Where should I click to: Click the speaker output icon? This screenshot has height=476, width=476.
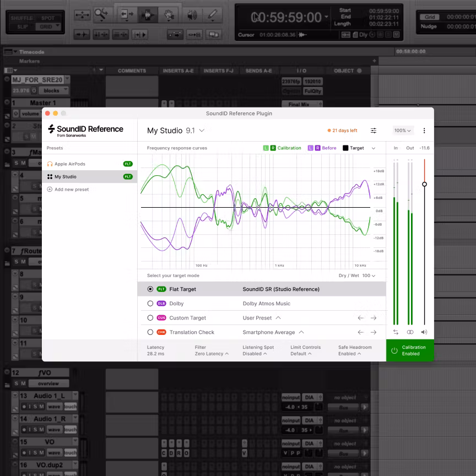coord(423,332)
